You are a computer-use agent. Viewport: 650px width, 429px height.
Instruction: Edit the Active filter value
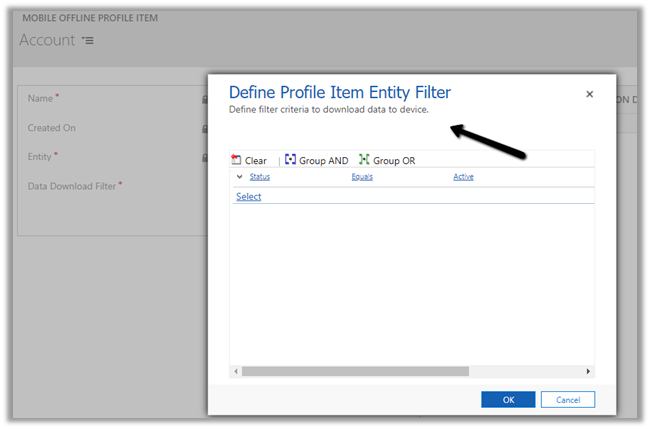click(463, 177)
